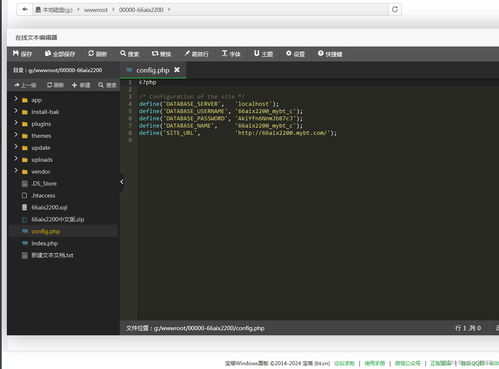This screenshot has width=499, height=369.
Task: Close the config.php tab
Action: point(177,70)
